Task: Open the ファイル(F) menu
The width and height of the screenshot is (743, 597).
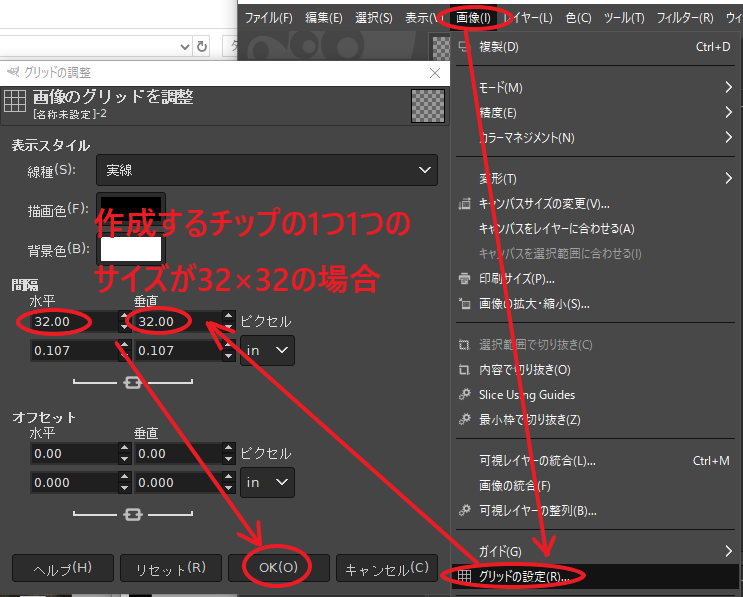Action: click(268, 18)
